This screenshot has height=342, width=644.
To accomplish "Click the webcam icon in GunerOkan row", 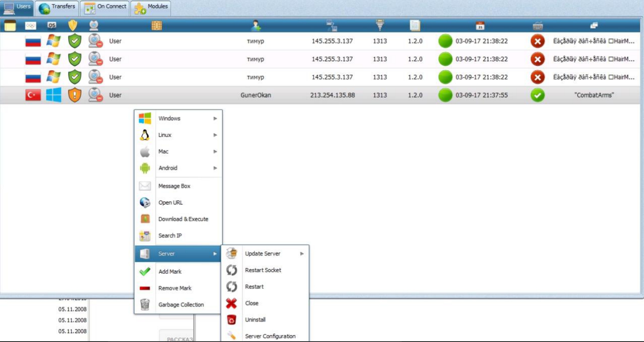I will click(95, 95).
